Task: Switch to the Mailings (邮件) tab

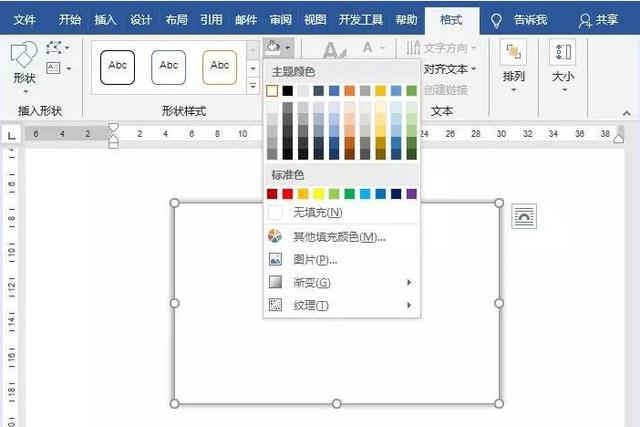Action: click(246, 20)
